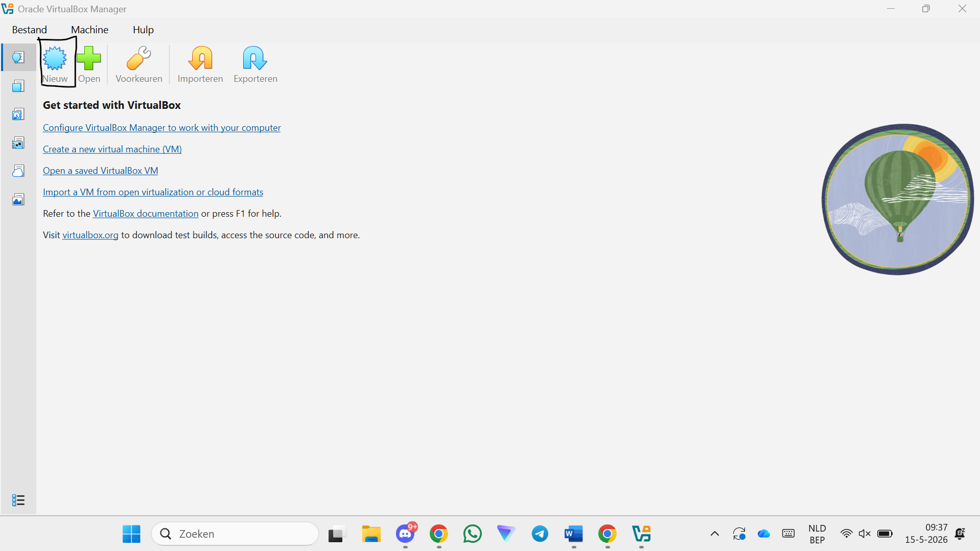Click the hot air balloon illustration
The width and height of the screenshot is (980, 551).
click(898, 199)
